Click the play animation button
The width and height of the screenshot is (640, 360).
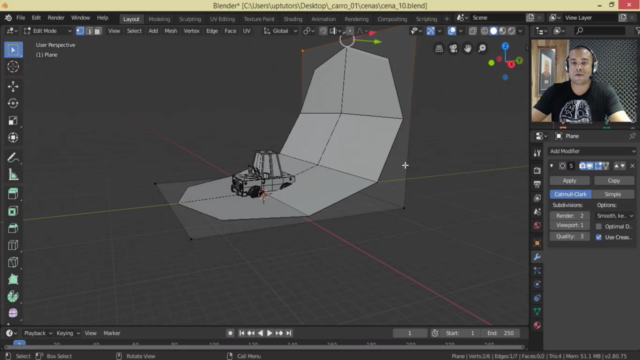coord(269,333)
